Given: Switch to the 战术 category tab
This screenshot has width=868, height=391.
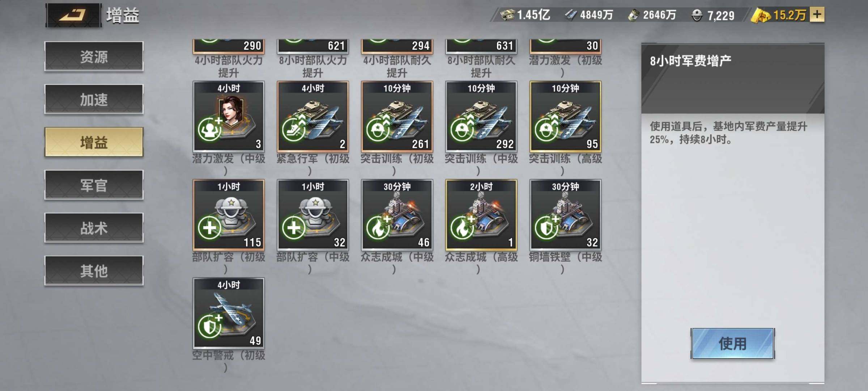Looking at the screenshot, I should click(94, 228).
